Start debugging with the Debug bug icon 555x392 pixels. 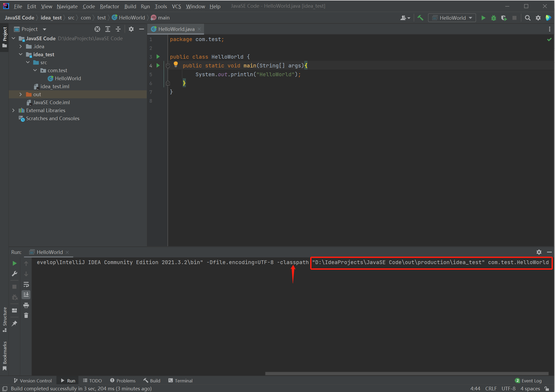[x=493, y=18]
